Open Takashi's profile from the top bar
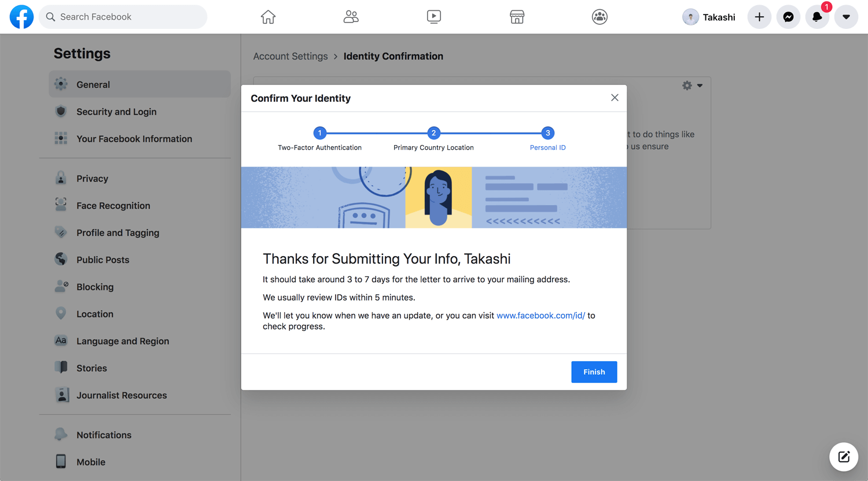This screenshot has height=481, width=868. point(709,17)
